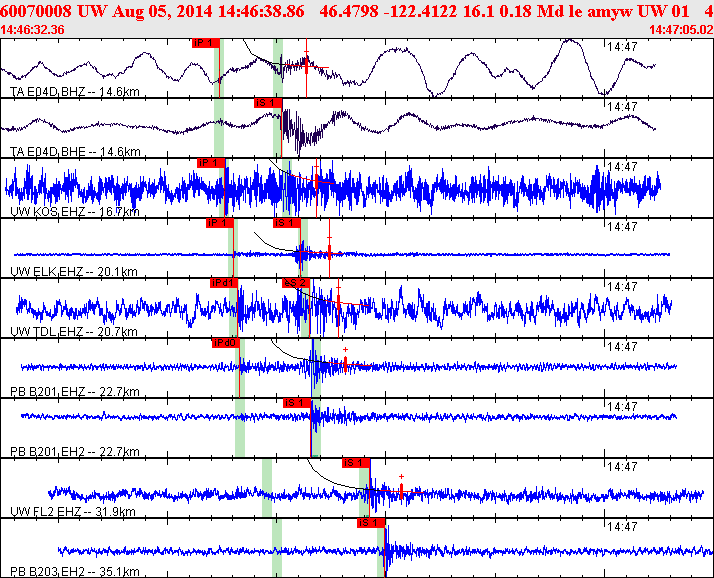The height and width of the screenshot is (578, 714).
Task: Click the 14:47 minute mark on PB B201 EH2 trace
Action: point(622,407)
